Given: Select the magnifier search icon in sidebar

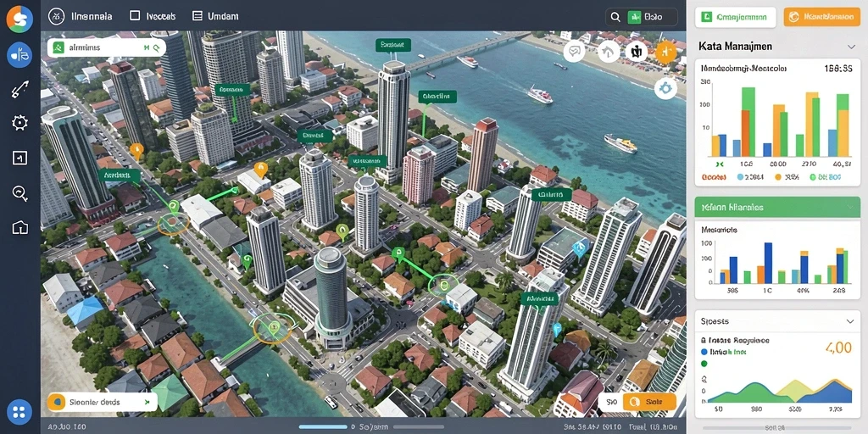Looking at the screenshot, I should coord(20,192).
